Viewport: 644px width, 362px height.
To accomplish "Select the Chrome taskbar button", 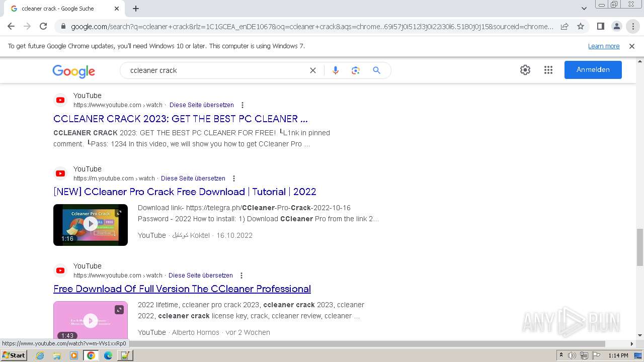I will pos(91,355).
